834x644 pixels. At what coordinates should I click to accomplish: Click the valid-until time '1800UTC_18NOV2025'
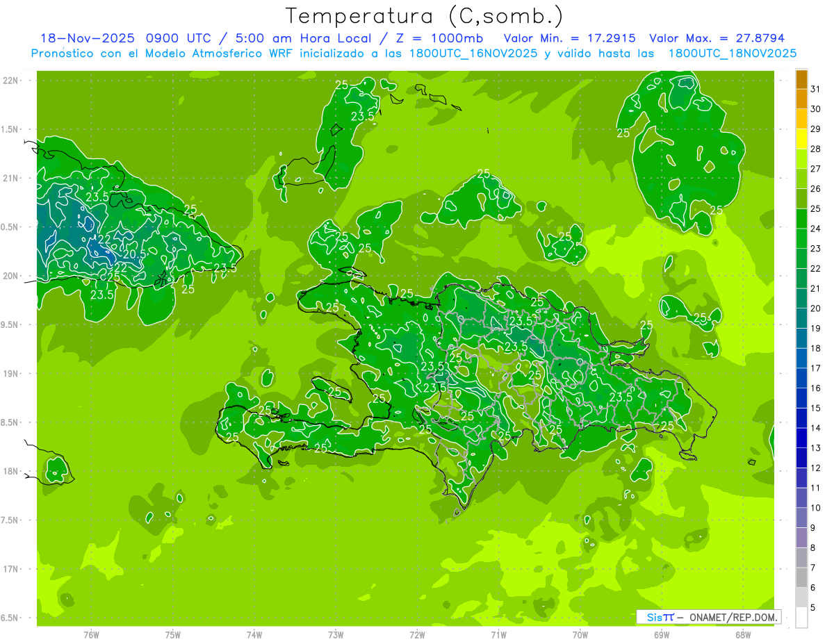coord(732,53)
